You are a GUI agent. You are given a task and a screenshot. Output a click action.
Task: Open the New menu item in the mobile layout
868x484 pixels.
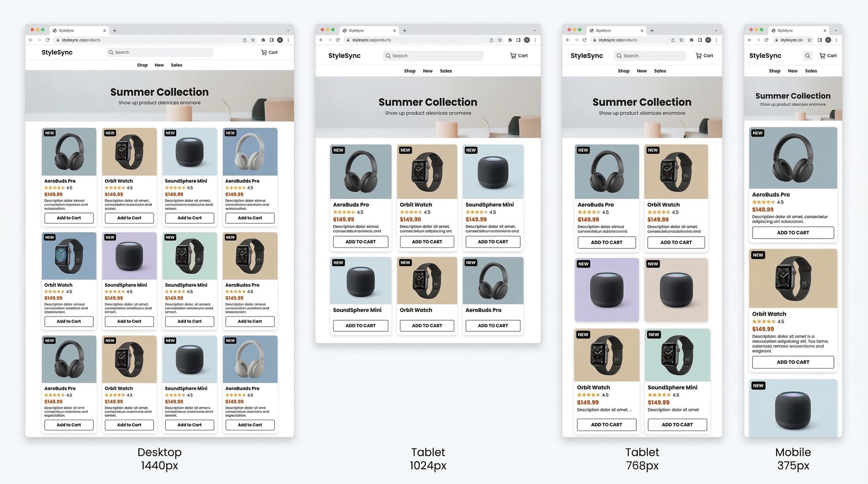click(792, 71)
